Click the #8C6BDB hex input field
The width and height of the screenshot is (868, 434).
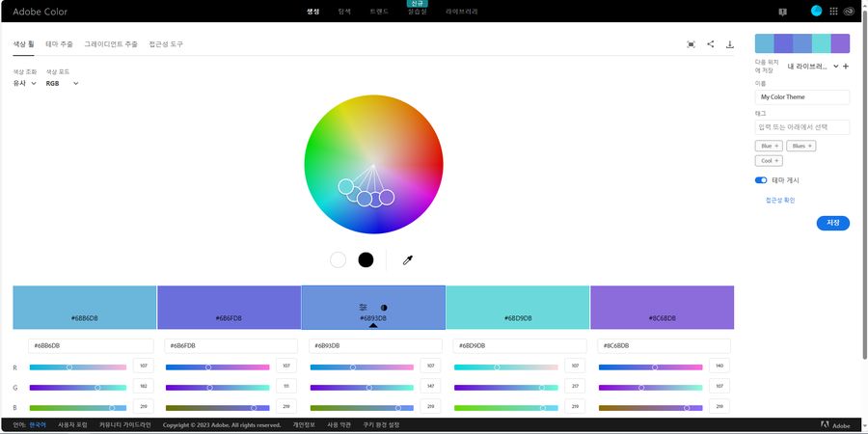[664, 346]
